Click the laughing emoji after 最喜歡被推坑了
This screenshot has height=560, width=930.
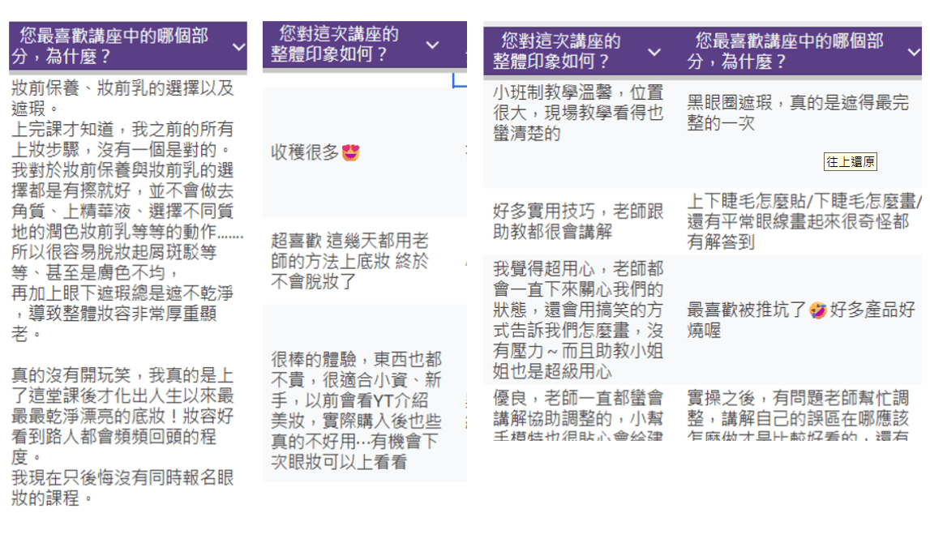point(818,310)
